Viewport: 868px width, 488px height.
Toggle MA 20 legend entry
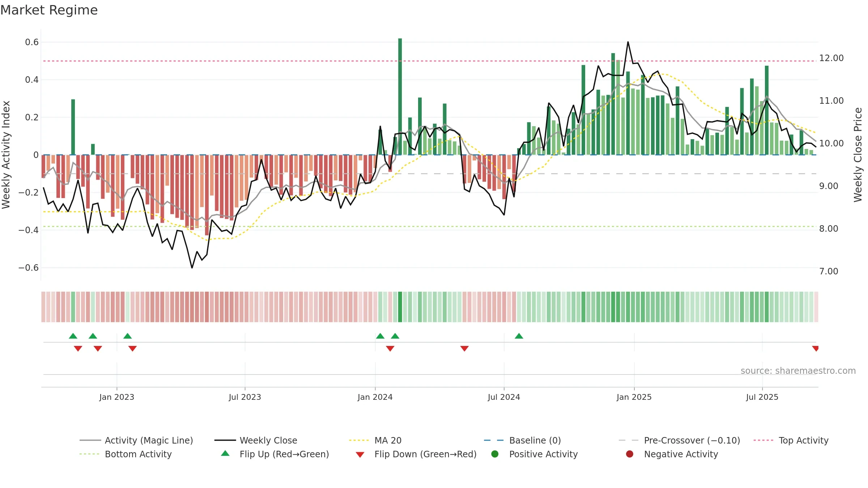click(x=375, y=440)
